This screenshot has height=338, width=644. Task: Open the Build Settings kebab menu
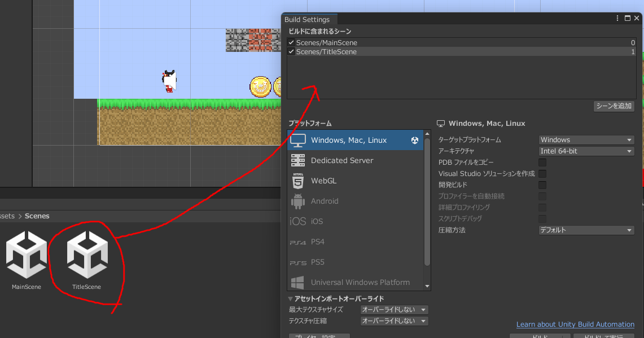617,19
